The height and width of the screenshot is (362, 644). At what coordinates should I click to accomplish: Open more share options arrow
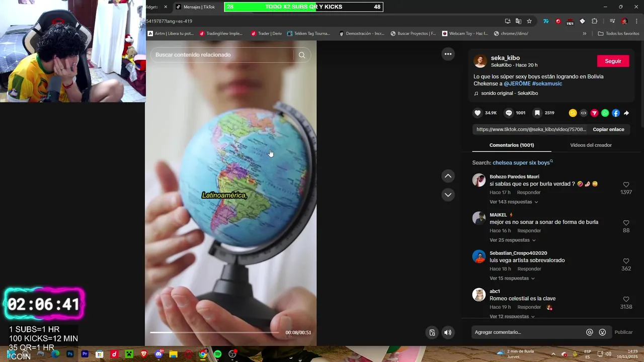pos(626,113)
